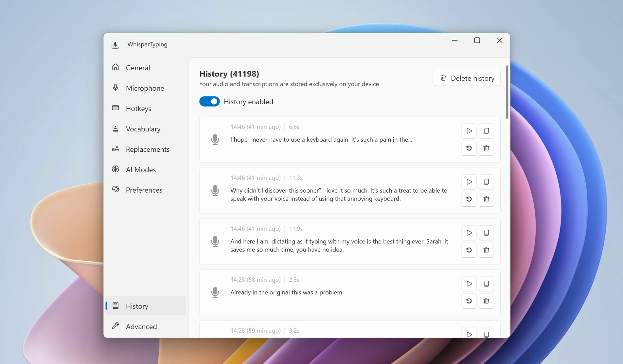
Task: Copy the 'I hope I never' entry text
Action: click(486, 131)
